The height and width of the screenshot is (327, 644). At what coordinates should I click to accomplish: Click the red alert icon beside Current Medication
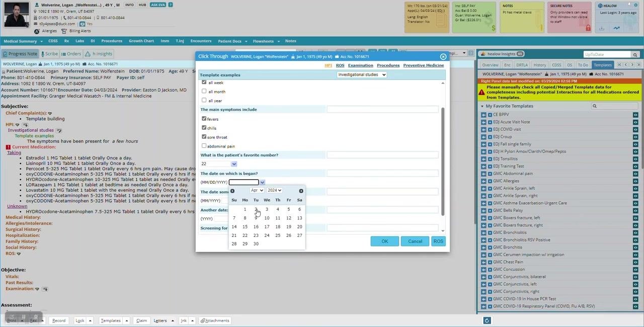pyautogui.click(x=8, y=147)
